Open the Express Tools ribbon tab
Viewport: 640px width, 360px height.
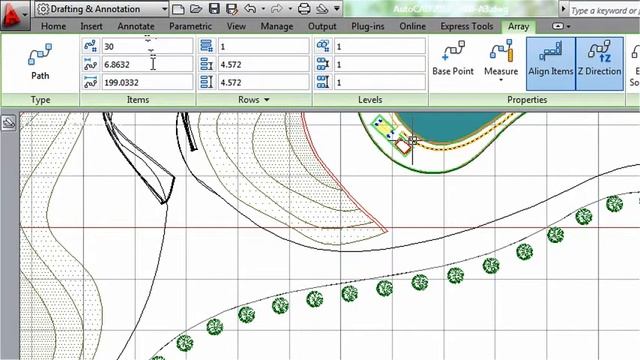click(467, 26)
